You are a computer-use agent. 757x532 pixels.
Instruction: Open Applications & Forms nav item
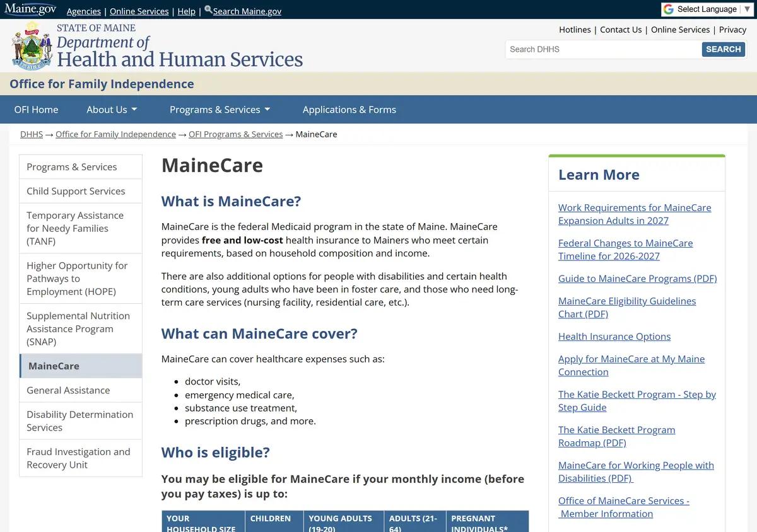(349, 110)
